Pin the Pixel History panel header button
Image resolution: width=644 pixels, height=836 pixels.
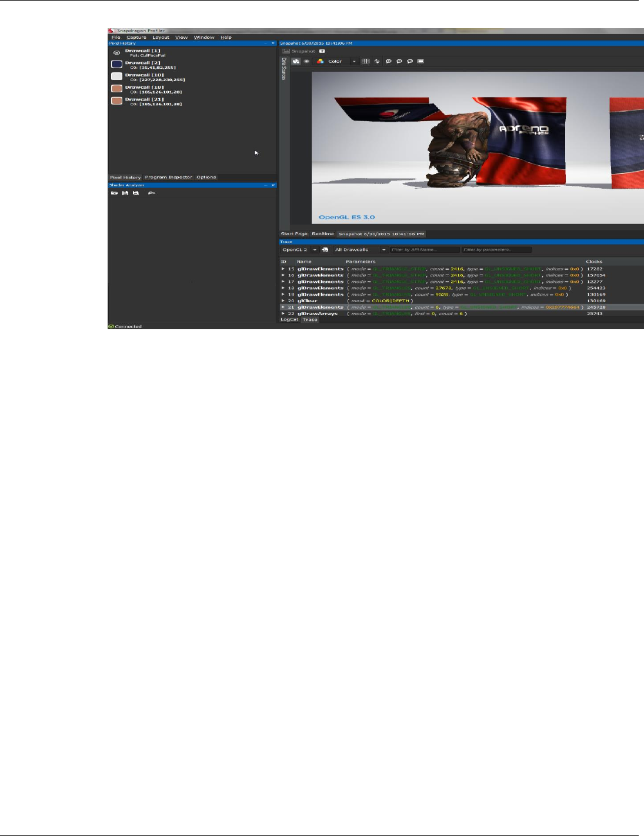pyautogui.click(x=266, y=43)
